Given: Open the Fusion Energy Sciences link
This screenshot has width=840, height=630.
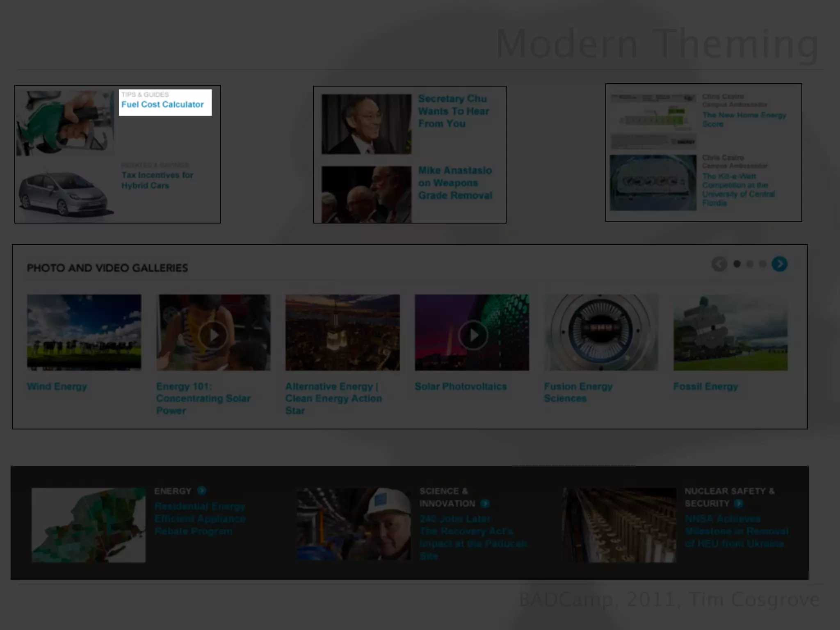Looking at the screenshot, I should (x=578, y=393).
